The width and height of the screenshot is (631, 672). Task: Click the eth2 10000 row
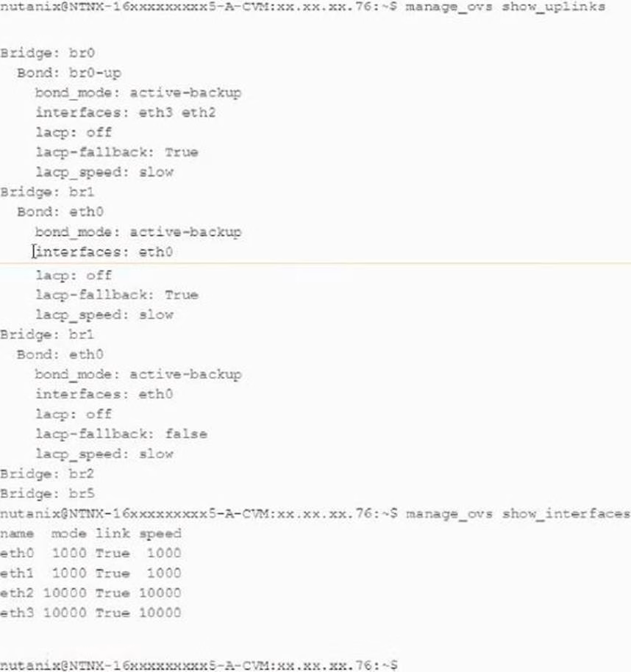pos(90,593)
